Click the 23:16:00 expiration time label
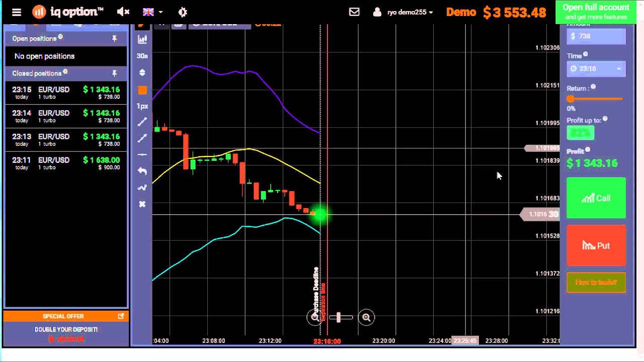644x362 pixels. pyautogui.click(x=327, y=341)
